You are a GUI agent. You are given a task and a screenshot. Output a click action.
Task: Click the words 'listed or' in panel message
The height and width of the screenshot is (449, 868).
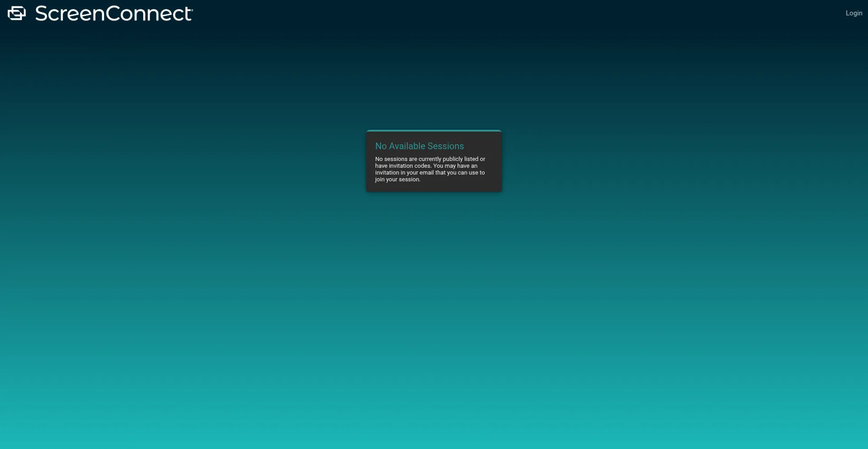(475, 159)
